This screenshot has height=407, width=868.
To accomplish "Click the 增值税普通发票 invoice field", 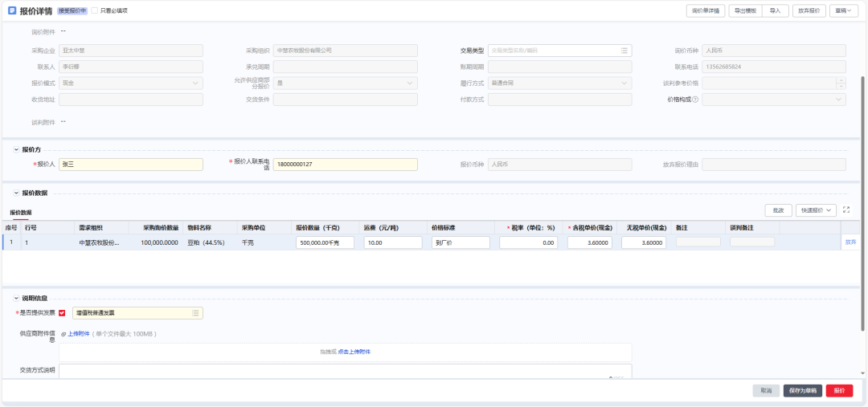I will pyautogui.click(x=138, y=313).
